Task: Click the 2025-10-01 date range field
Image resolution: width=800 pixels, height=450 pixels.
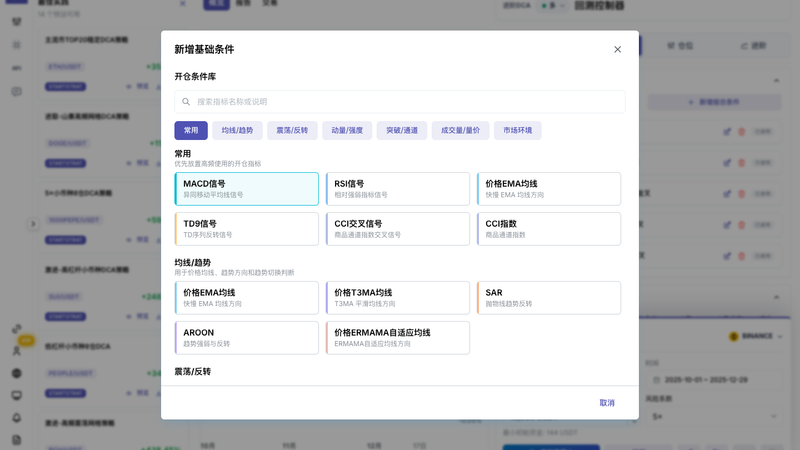Action: tap(715, 380)
